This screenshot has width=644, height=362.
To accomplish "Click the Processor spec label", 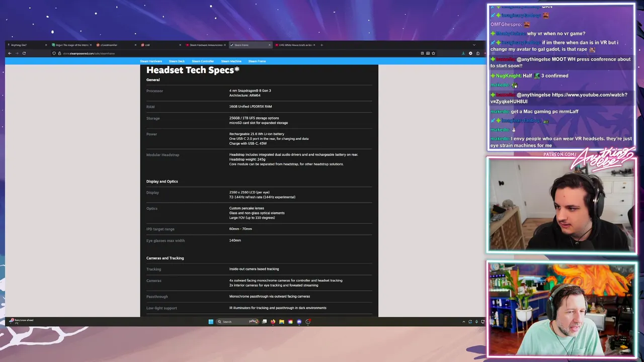I will click(154, 91).
